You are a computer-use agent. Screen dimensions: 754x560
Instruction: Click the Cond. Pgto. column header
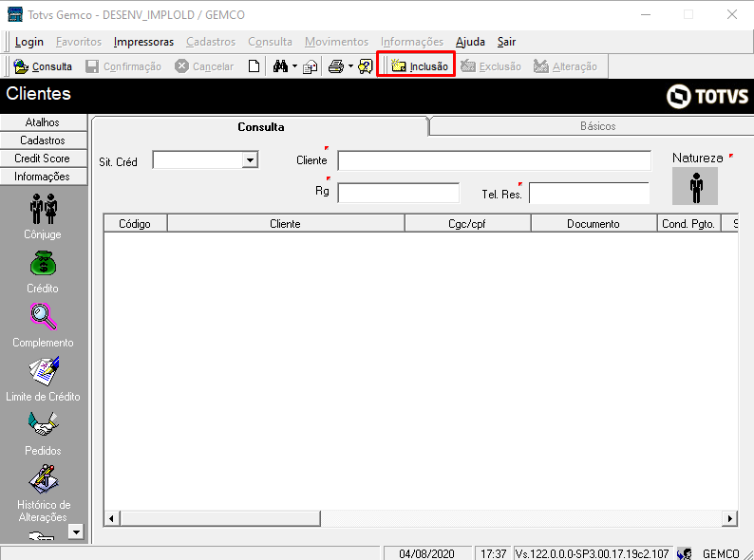[x=688, y=223]
